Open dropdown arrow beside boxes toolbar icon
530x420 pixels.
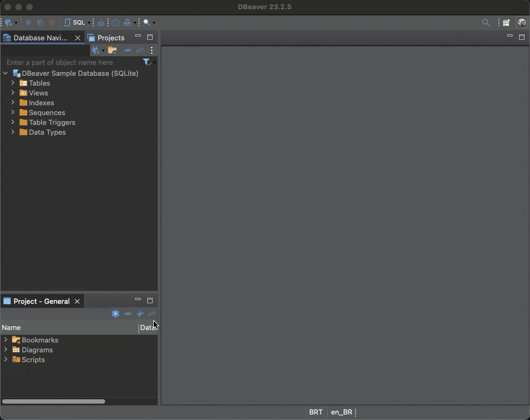pyautogui.click(x=135, y=23)
